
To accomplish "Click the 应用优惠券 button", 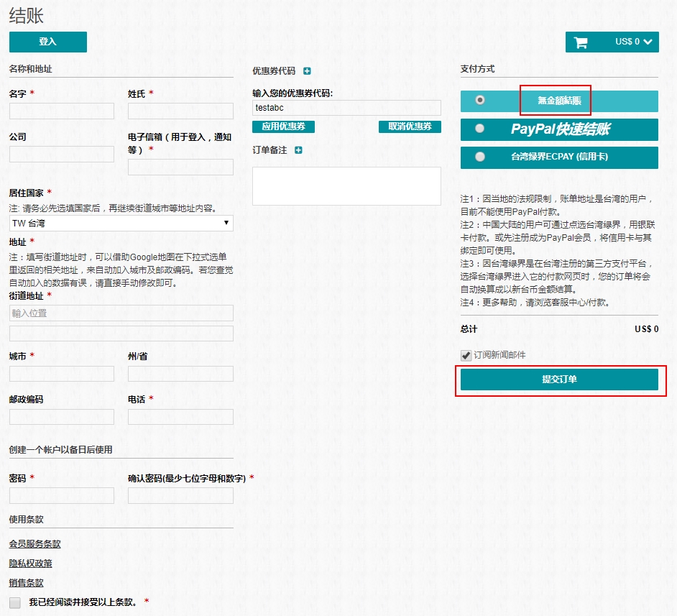I will (283, 127).
